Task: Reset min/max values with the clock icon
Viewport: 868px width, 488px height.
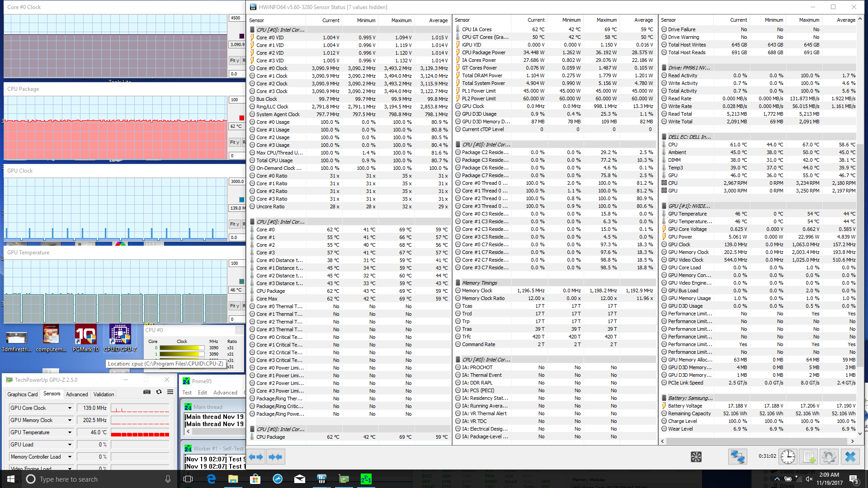Action: [x=788, y=457]
